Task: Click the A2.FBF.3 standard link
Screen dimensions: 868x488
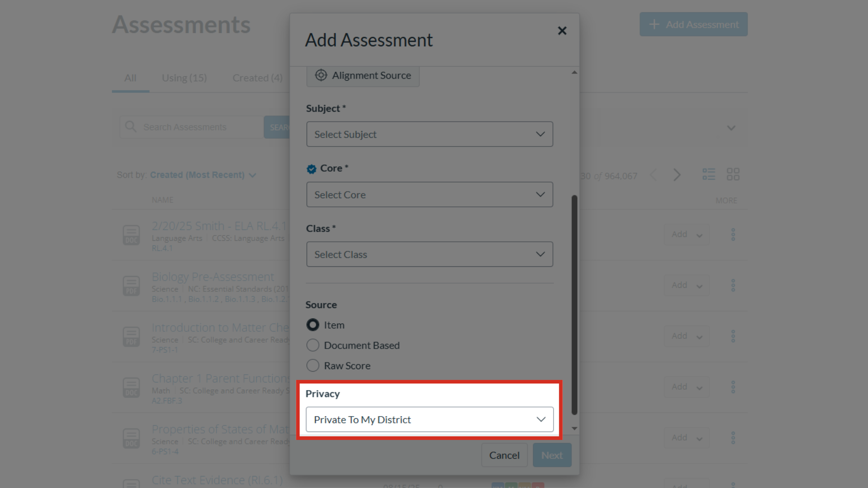Action: (x=167, y=401)
